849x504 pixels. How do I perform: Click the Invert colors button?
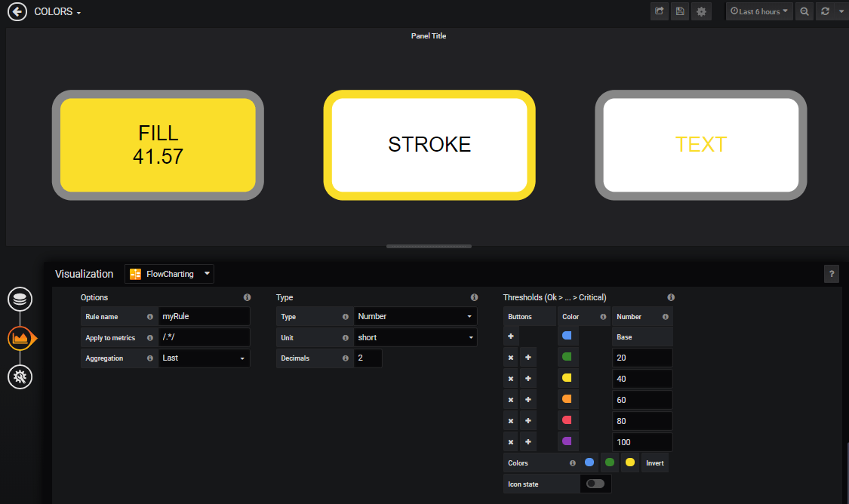[654, 463]
